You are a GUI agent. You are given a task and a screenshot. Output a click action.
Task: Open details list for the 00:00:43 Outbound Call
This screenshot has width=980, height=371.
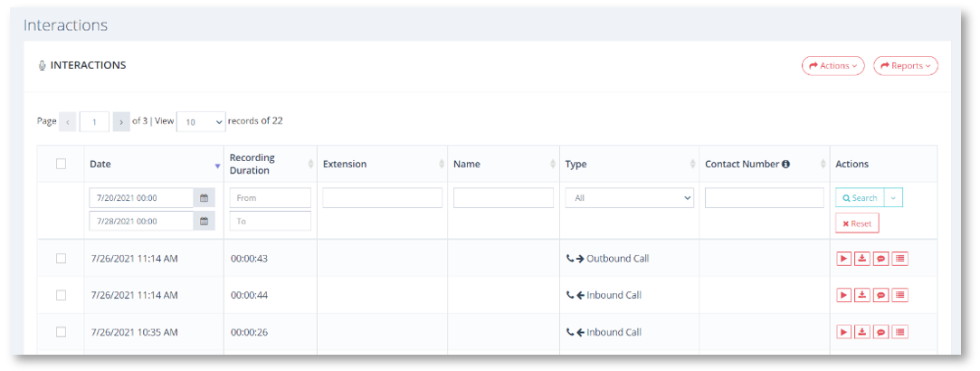(899, 259)
